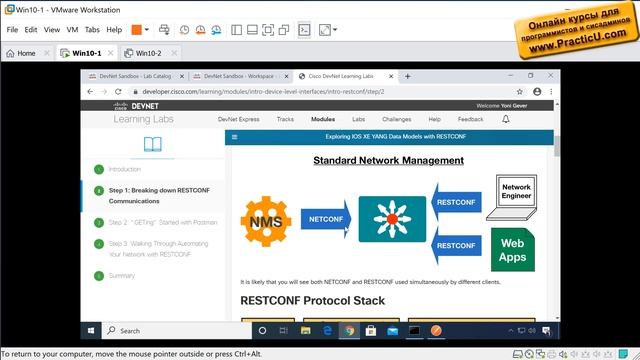Open Mail app from taskbar

[x=393, y=331]
